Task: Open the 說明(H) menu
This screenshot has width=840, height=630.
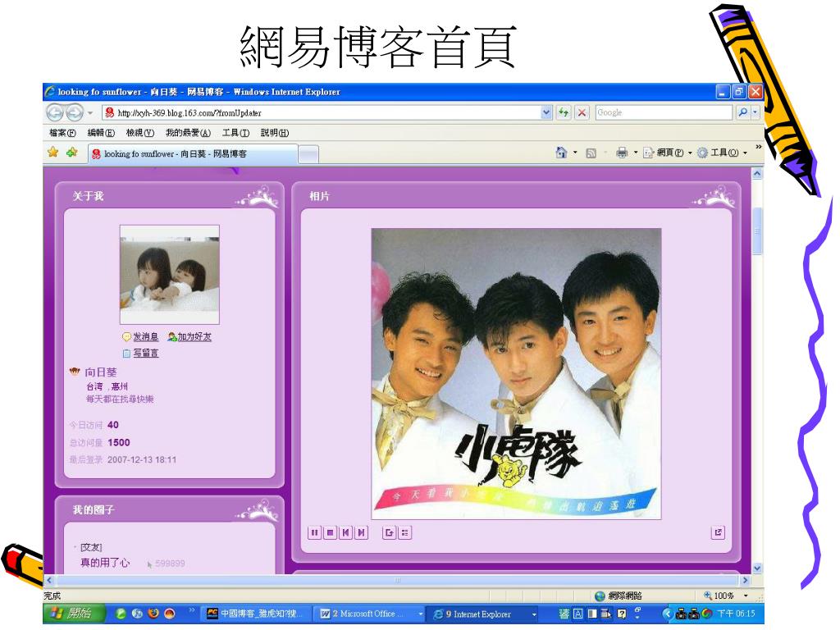Action: tap(275, 133)
